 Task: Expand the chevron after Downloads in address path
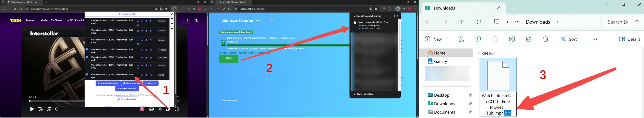(558, 22)
